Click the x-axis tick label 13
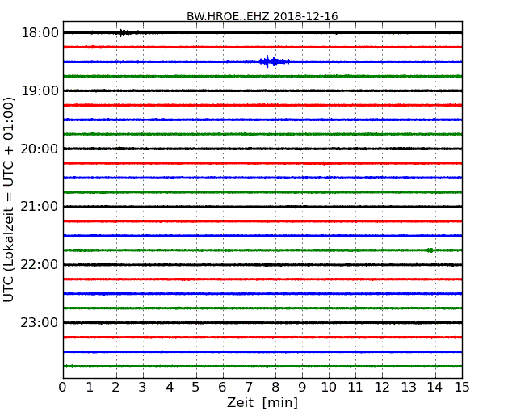The width and height of the screenshot is (525, 420). pos(409,388)
